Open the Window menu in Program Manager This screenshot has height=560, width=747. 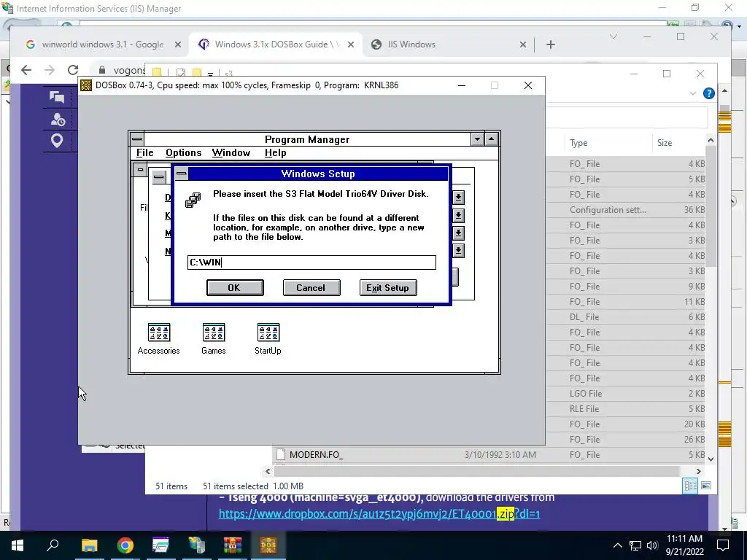[x=231, y=152]
